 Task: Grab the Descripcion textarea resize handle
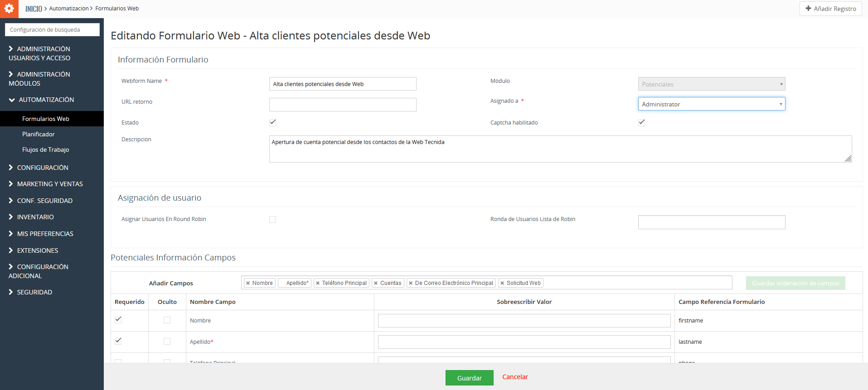click(848, 159)
